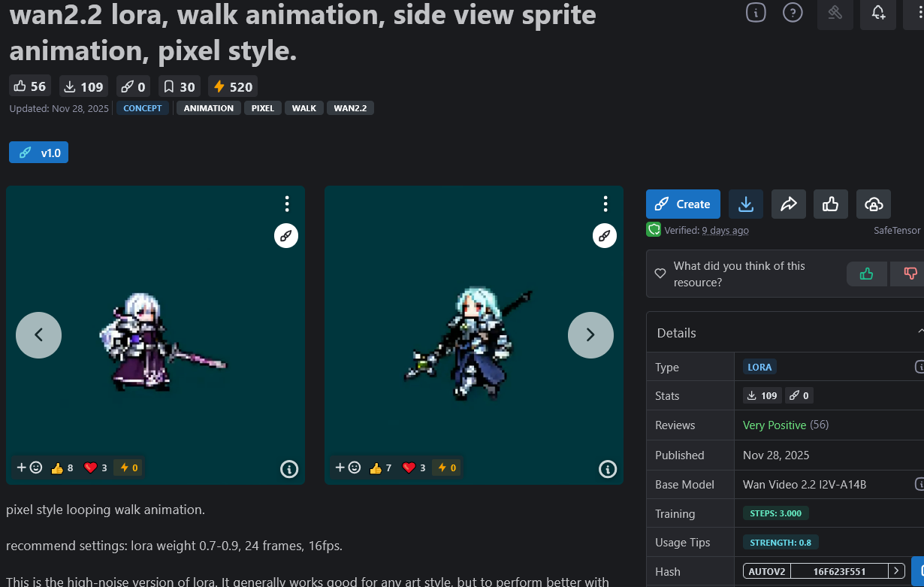The height and width of the screenshot is (587, 924).
Task: Heart the second image with 3 hearts
Action: (x=414, y=467)
